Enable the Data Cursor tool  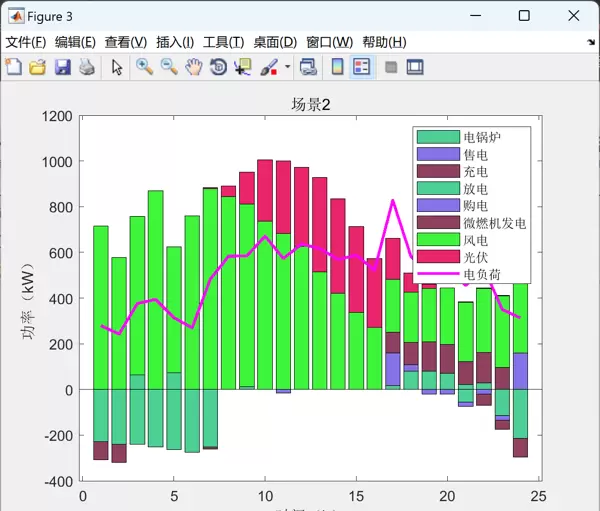pyautogui.click(x=243, y=67)
